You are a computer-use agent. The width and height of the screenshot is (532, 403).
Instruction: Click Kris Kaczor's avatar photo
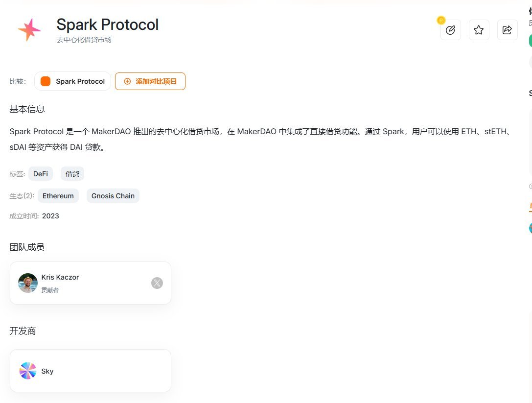(x=28, y=283)
